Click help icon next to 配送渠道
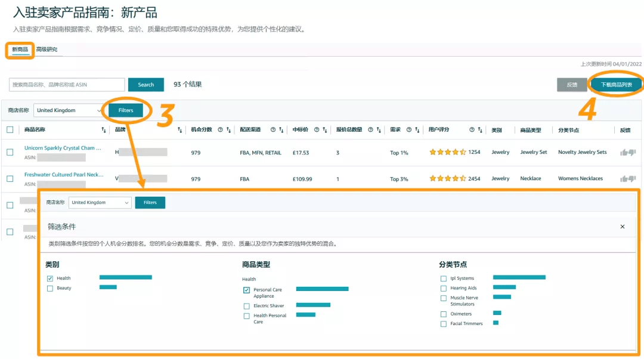This screenshot has width=644, height=359. (x=273, y=130)
